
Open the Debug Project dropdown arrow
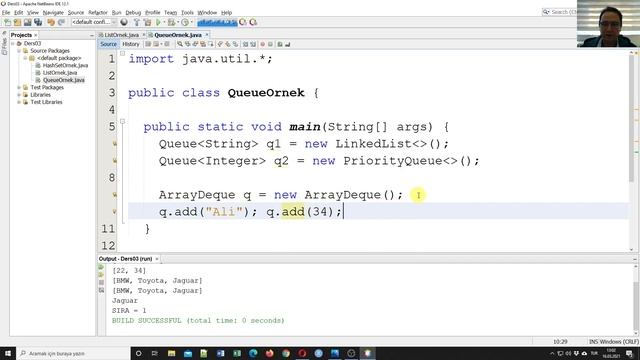pyautogui.click(x=178, y=22)
